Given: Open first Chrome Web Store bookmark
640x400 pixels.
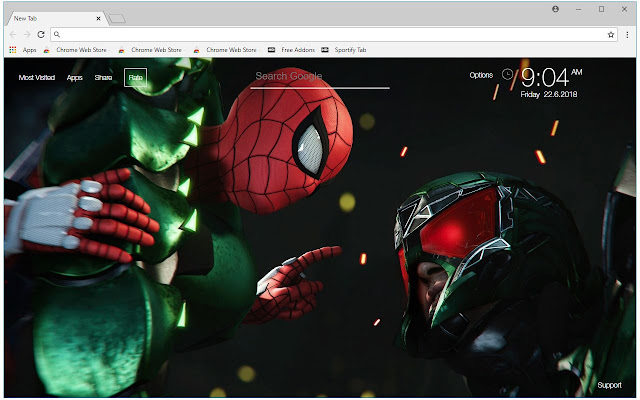Looking at the screenshot, I should tap(75, 50).
